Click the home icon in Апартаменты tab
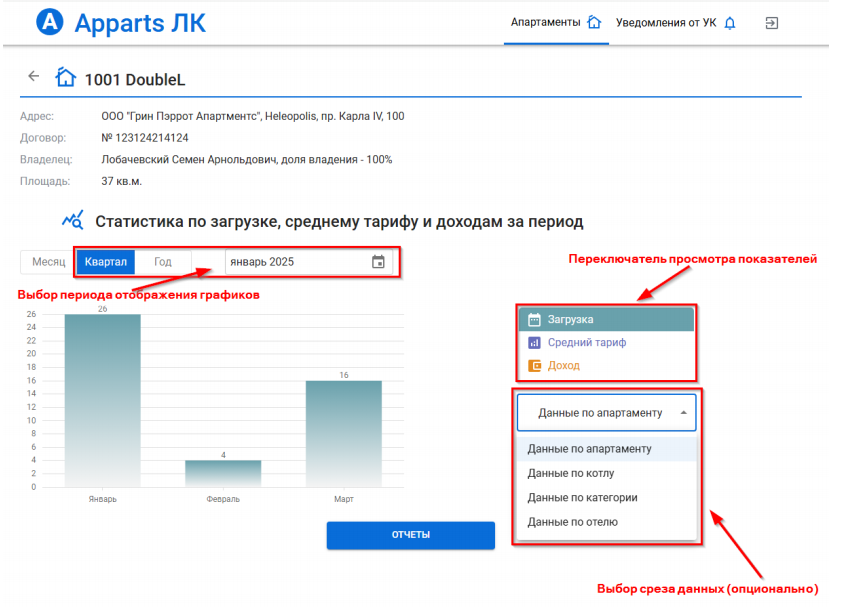This screenshot has width=842, height=607. point(594,22)
